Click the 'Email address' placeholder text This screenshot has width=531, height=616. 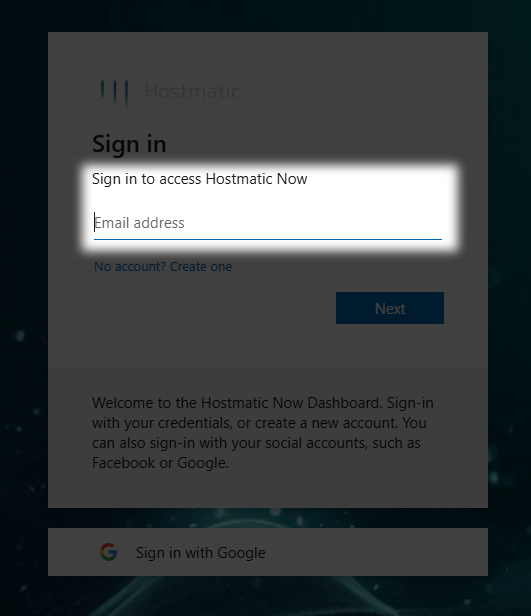[140, 223]
